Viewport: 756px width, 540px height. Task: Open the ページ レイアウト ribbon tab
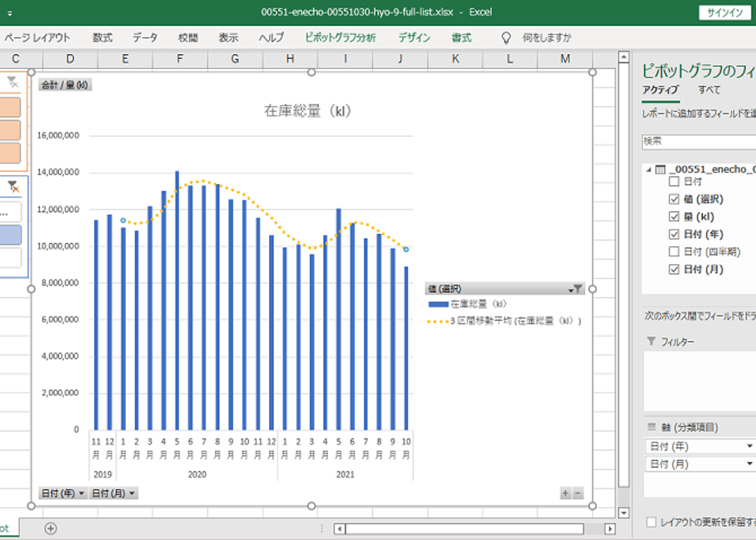(37, 38)
